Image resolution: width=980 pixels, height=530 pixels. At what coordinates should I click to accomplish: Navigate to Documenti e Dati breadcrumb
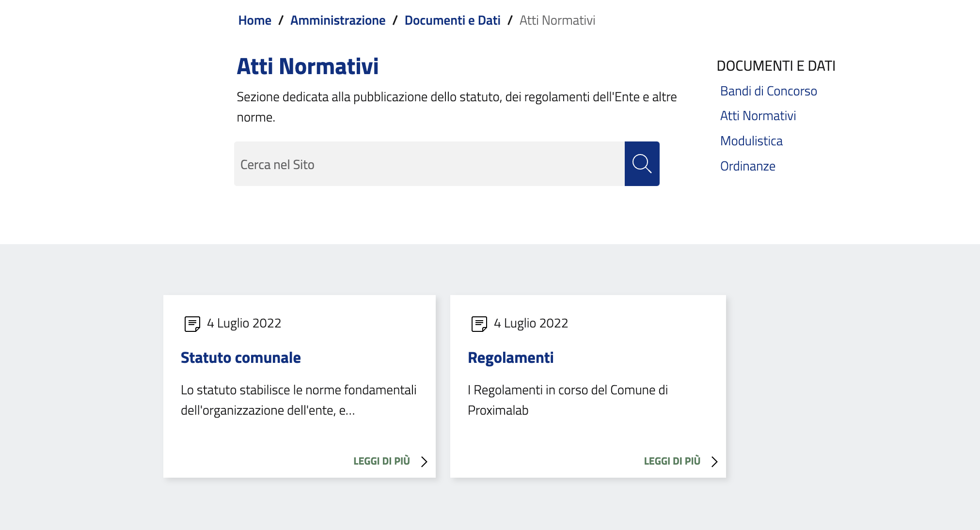pyautogui.click(x=452, y=20)
